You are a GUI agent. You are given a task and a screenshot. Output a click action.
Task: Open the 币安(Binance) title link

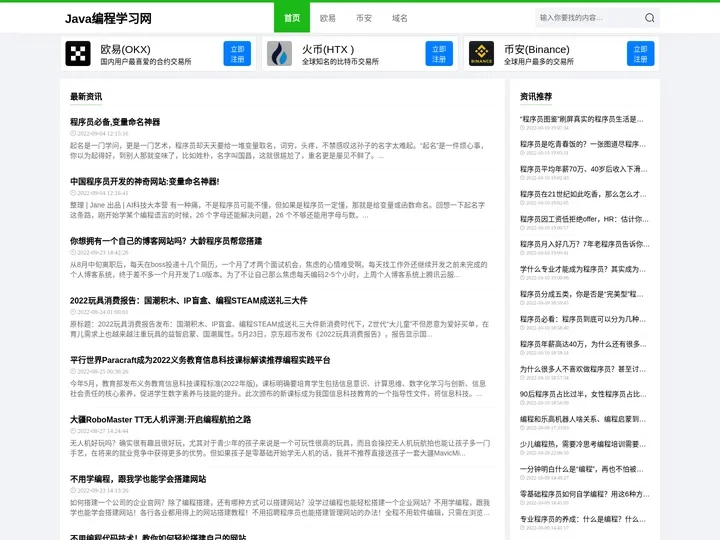point(536,49)
